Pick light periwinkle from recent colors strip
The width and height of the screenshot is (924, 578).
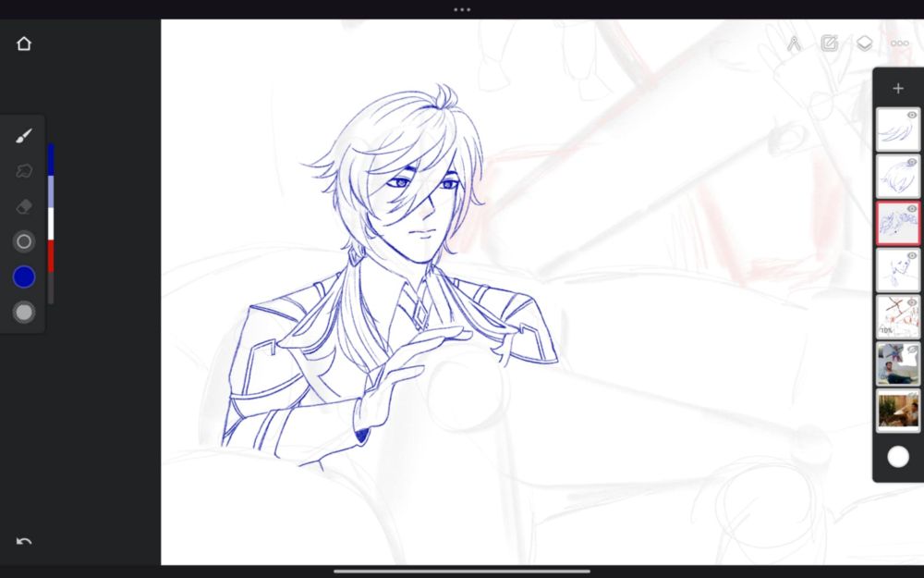pyautogui.click(x=51, y=191)
